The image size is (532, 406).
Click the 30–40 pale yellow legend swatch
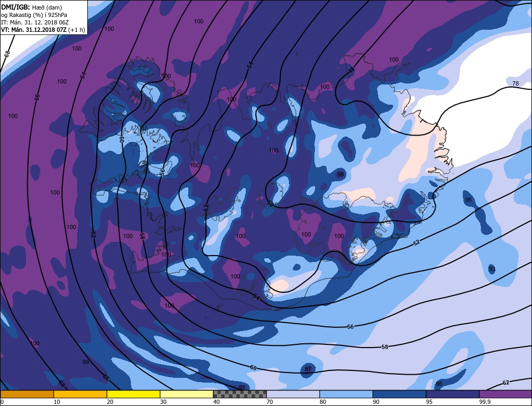point(187,394)
